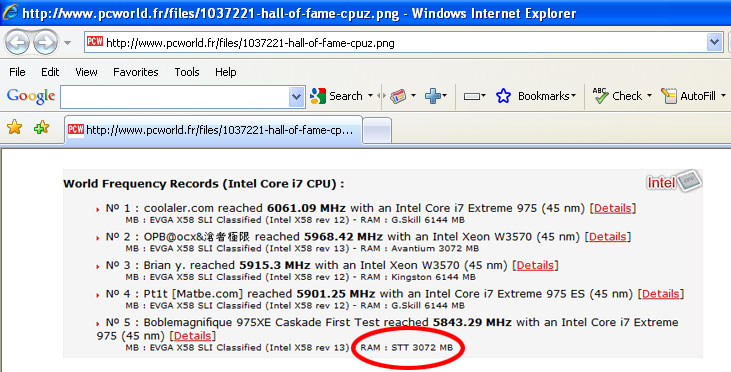The height and width of the screenshot is (372, 731).
Task: Click the blue plus toolbar icon
Action: tap(433, 96)
